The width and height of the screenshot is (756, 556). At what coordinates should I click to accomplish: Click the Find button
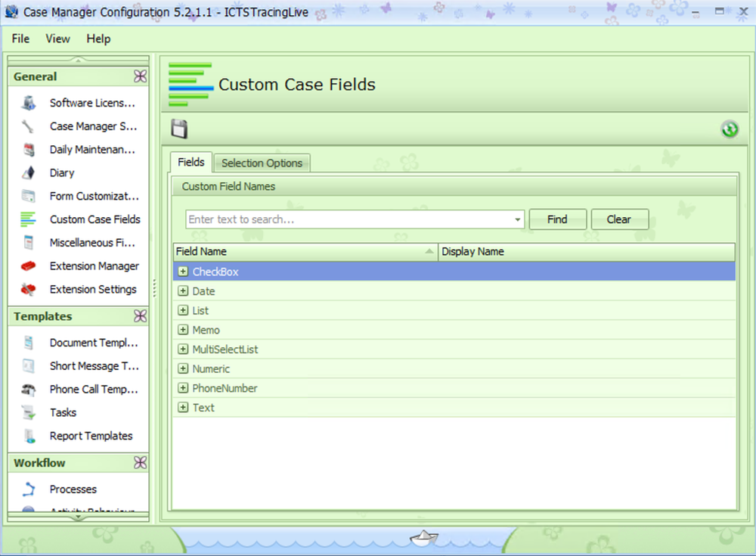pyautogui.click(x=557, y=219)
